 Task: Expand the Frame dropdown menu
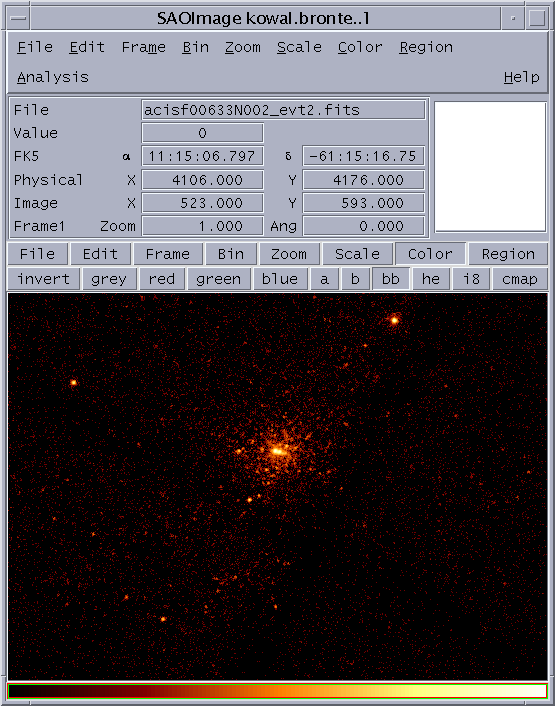(x=144, y=47)
